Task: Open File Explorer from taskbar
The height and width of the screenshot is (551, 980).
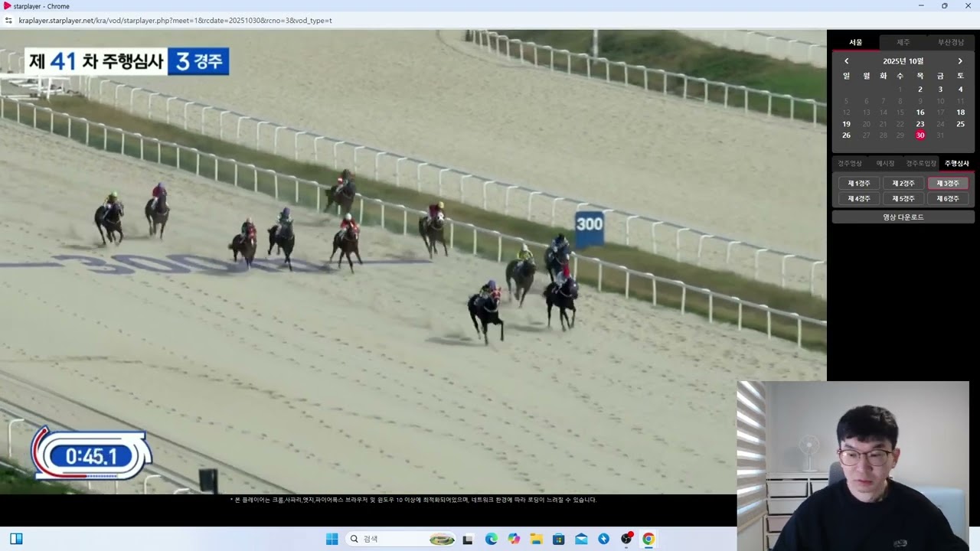Action: coord(537,539)
